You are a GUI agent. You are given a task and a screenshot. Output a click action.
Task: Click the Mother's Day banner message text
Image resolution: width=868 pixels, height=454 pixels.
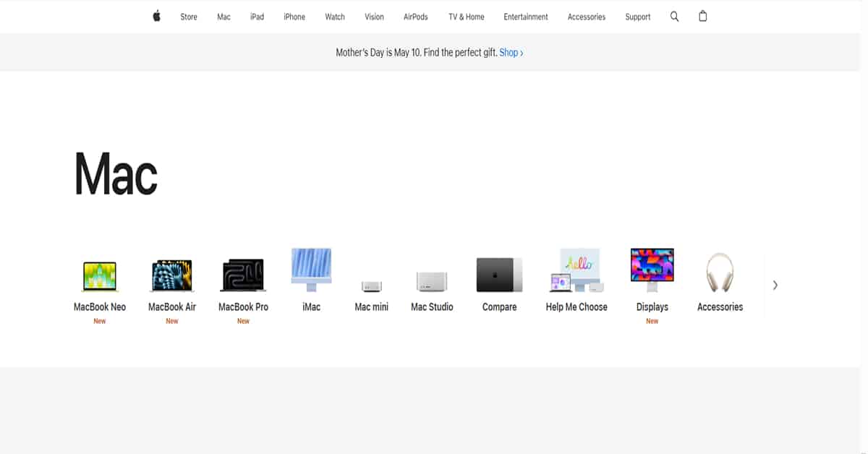coord(417,53)
